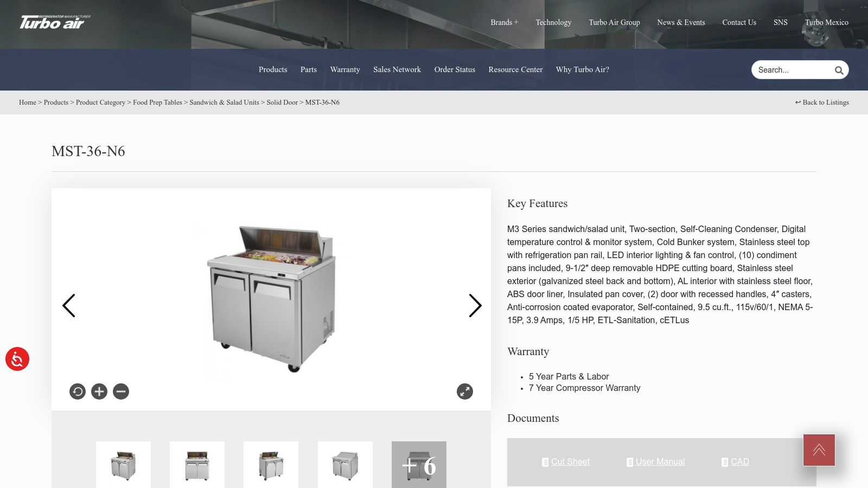The image size is (868, 488).
Task: Show next product image arrow
Action: click(x=475, y=306)
